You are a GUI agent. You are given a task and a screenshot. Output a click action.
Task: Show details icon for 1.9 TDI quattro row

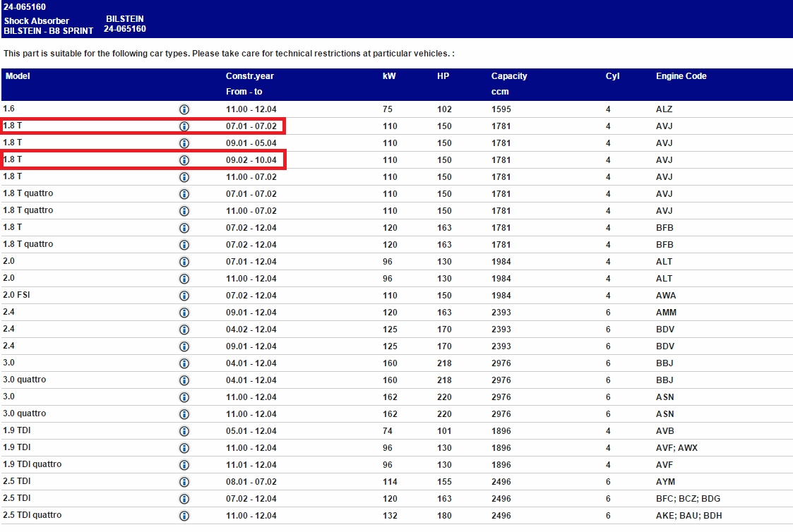(184, 465)
